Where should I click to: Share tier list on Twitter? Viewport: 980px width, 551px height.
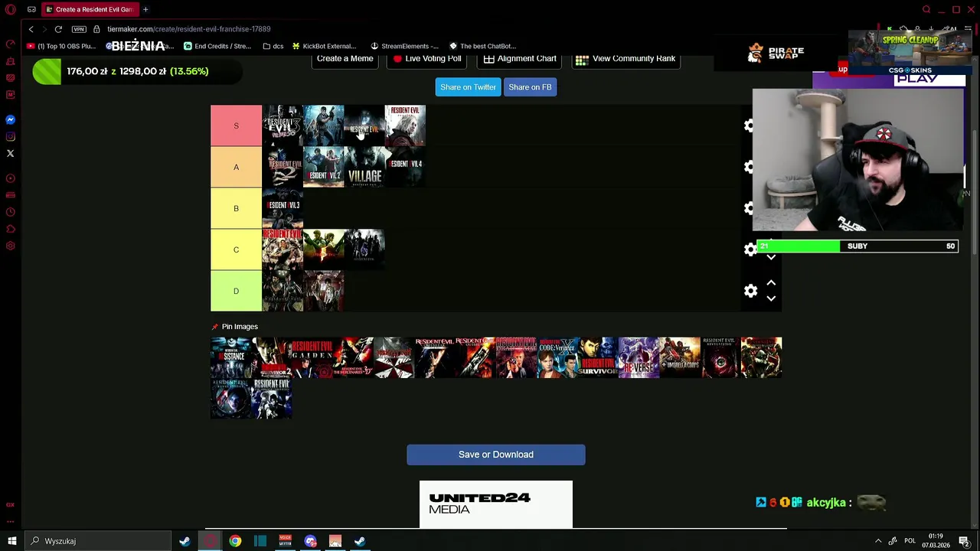coord(468,87)
